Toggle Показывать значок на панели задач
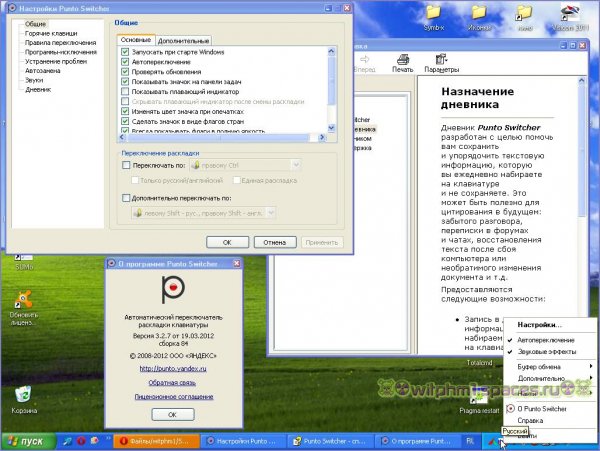This screenshot has height=451, width=600. (125, 81)
